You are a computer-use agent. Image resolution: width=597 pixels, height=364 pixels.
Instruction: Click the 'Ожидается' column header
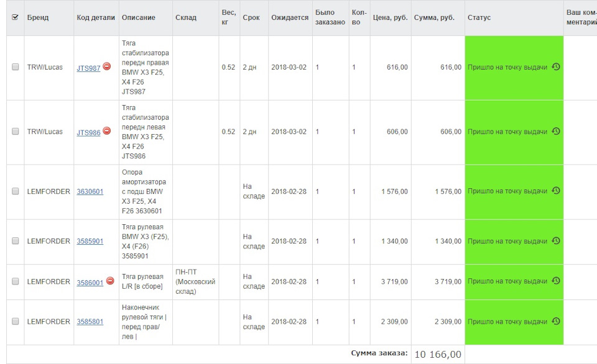click(290, 17)
